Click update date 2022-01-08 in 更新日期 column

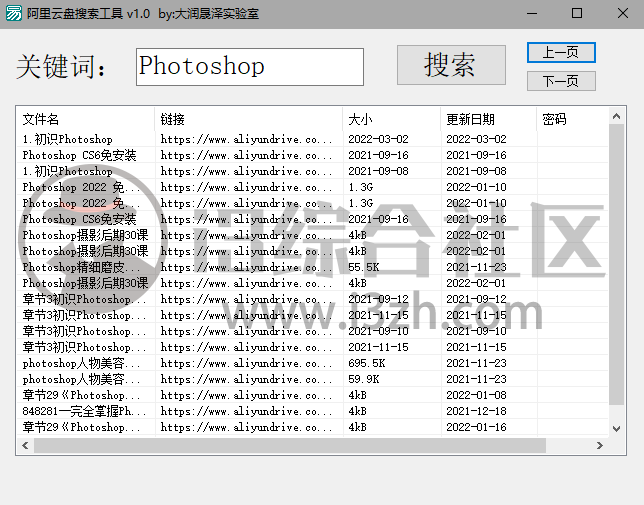pyautogui.click(x=476, y=395)
